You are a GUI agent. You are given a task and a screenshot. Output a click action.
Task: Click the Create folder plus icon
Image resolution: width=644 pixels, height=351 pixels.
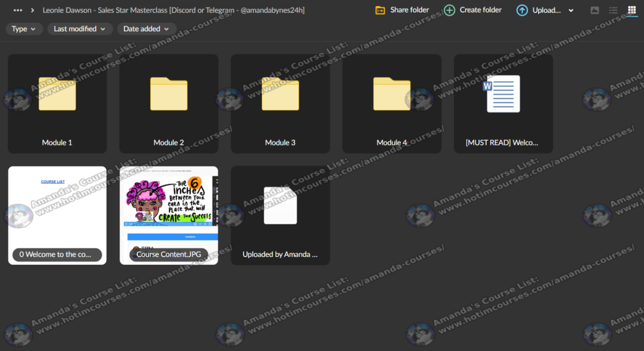pos(449,10)
